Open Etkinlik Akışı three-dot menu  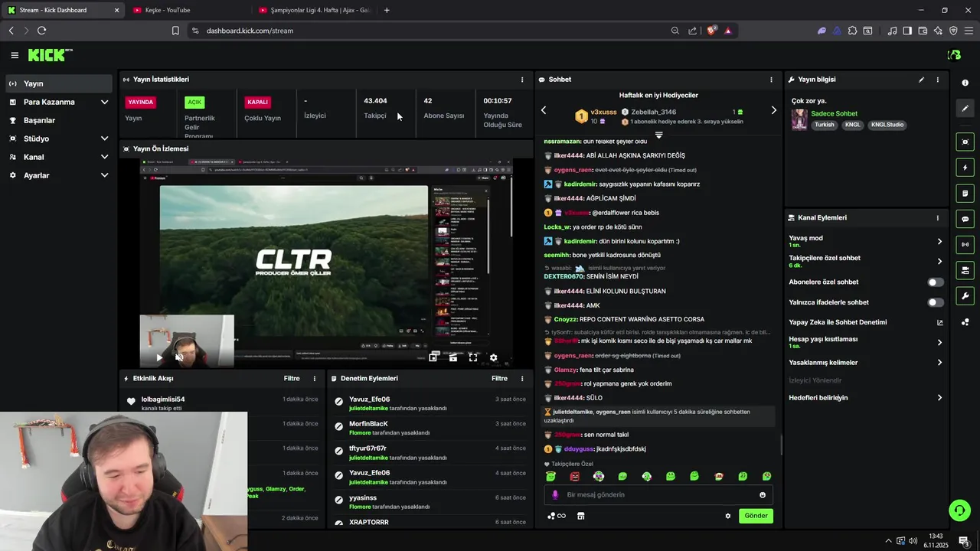[314, 378]
